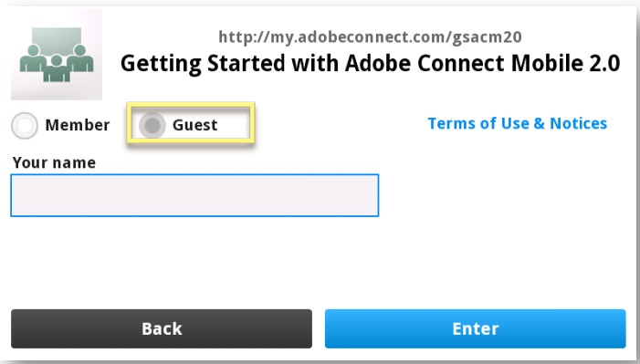640x364 pixels.
Task: Click the word Back on the dark button
Action: click(x=162, y=328)
